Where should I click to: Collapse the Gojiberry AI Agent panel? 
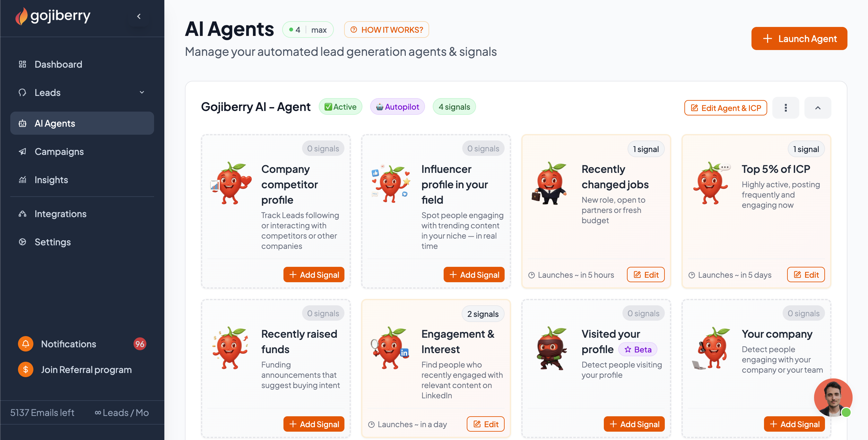click(x=818, y=108)
